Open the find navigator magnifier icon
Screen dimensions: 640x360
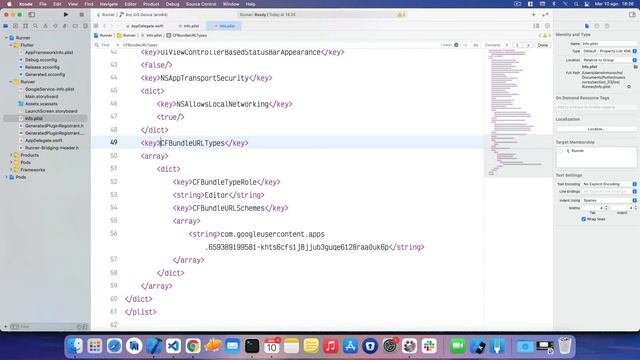click(36, 26)
